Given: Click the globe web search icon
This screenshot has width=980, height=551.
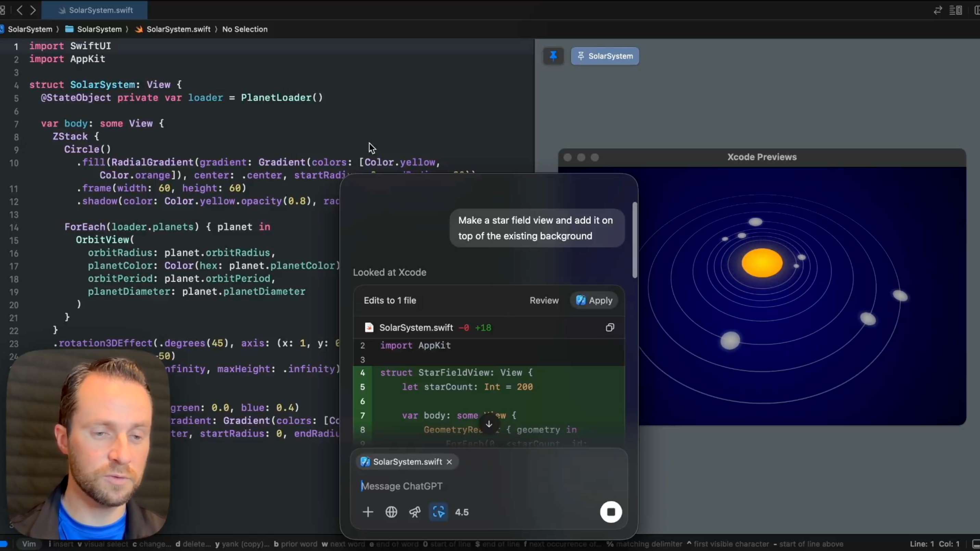Looking at the screenshot, I should click(391, 512).
